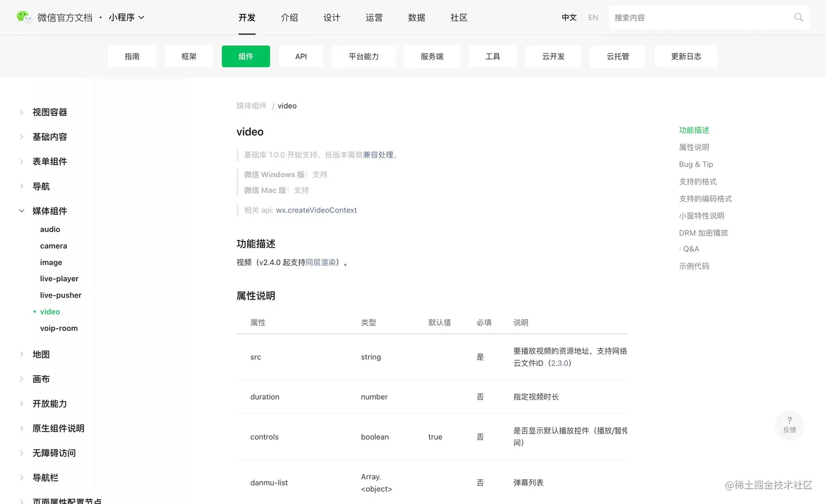Jump to 支持的格式 section
Screen dimensions: 826x504
[x=698, y=182]
